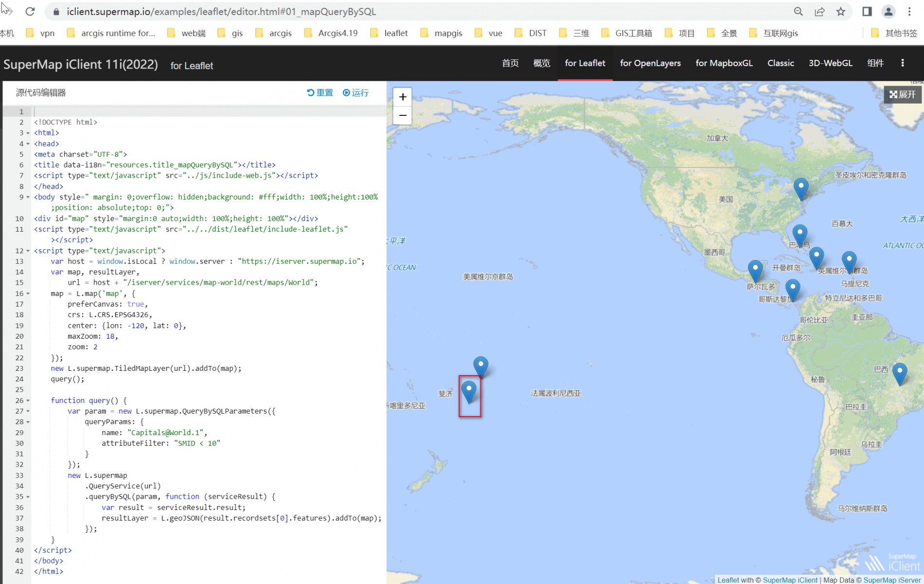
Task: Click the SuperMap iClient 11i(2022) title
Action: 81,64
